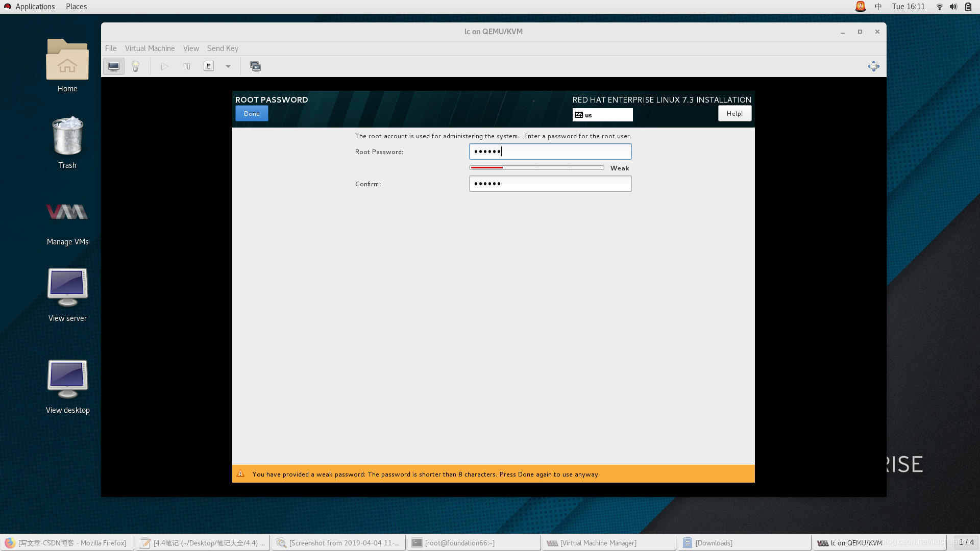Click the weak password warning message

pos(426,474)
